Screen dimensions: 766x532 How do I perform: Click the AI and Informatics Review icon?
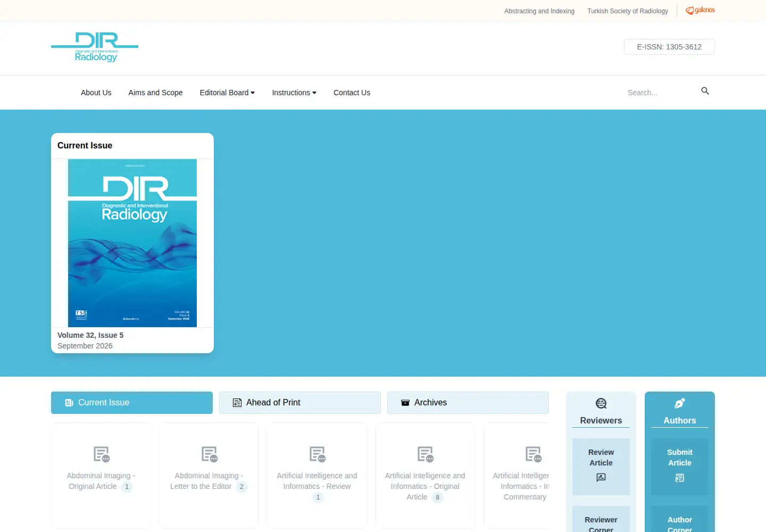coord(317,454)
